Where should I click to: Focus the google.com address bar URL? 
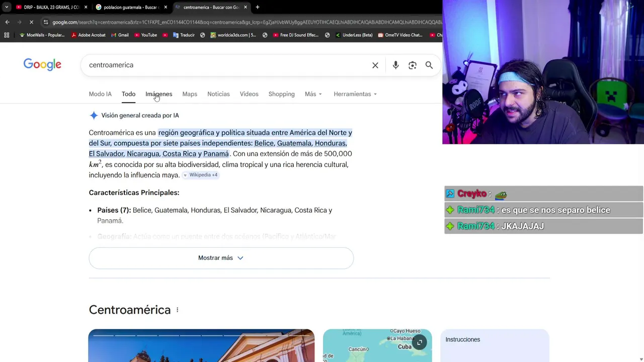pyautogui.click(x=247, y=22)
